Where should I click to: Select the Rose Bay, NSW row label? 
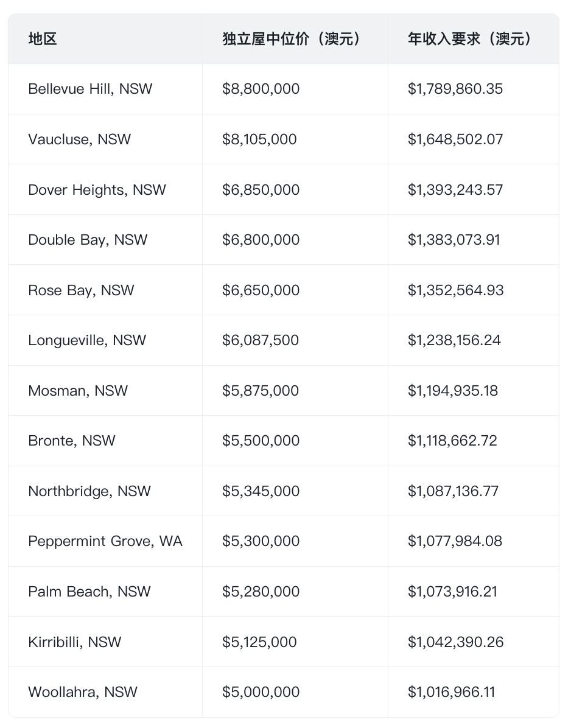click(81, 290)
